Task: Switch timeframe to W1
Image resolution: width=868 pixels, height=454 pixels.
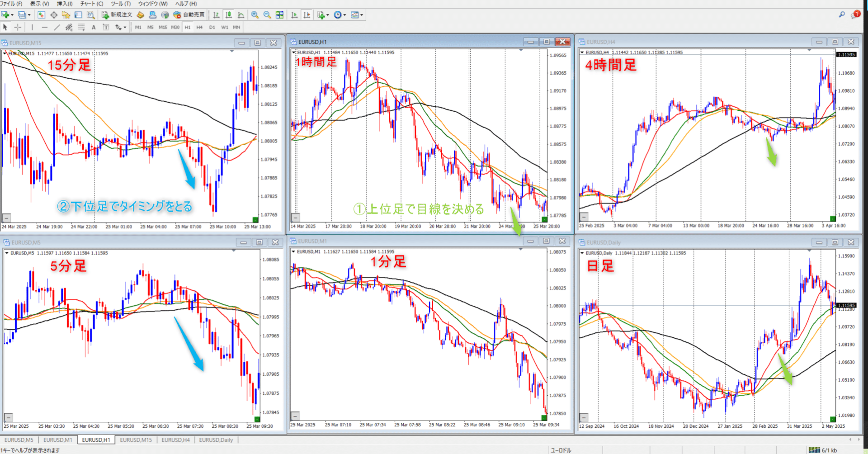Action: coord(225,27)
